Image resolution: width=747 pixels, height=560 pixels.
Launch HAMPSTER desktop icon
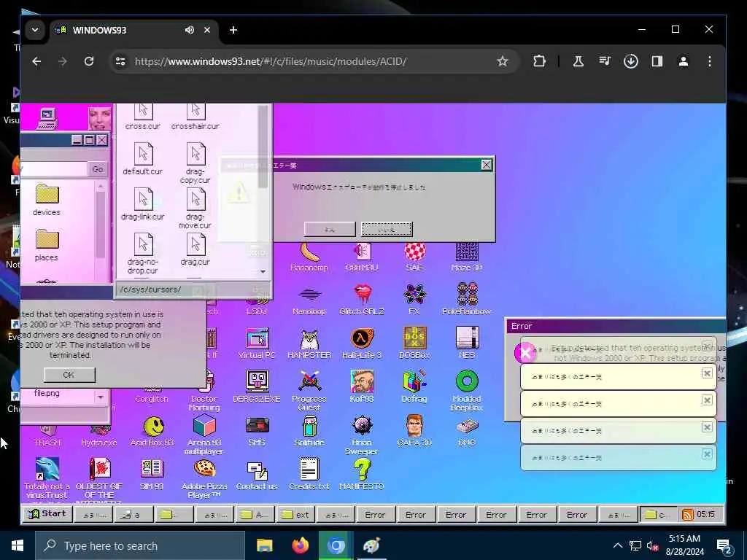(309, 344)
